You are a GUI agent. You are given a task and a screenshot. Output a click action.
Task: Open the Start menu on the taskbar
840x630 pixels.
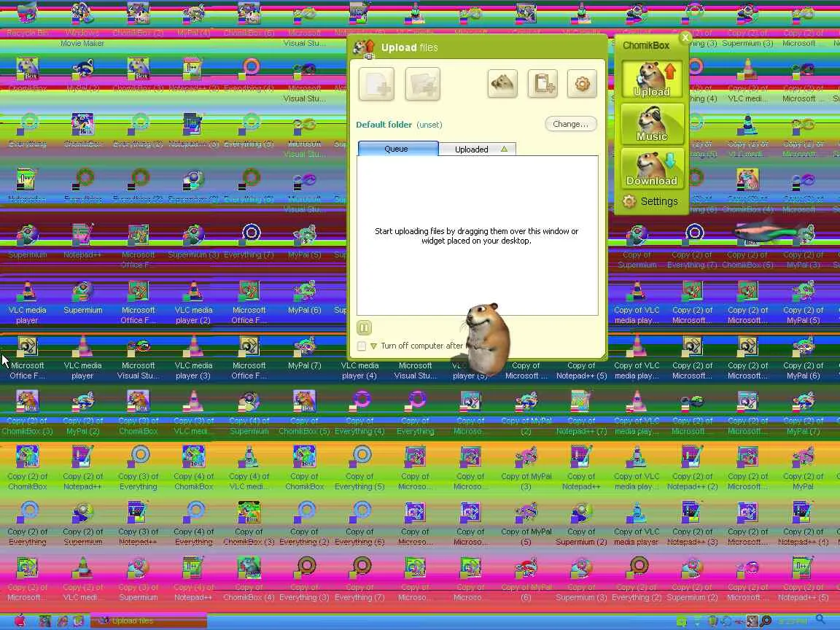(x=19, y=621)
